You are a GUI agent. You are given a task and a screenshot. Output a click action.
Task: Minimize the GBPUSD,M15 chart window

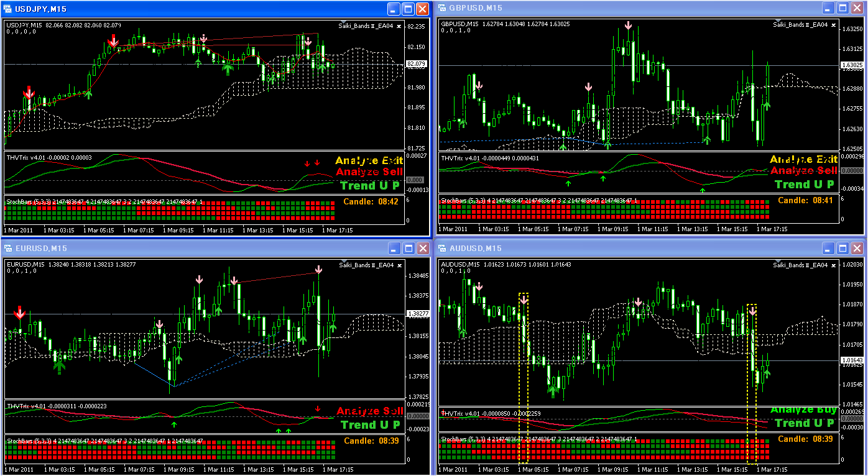pos(828,8)
